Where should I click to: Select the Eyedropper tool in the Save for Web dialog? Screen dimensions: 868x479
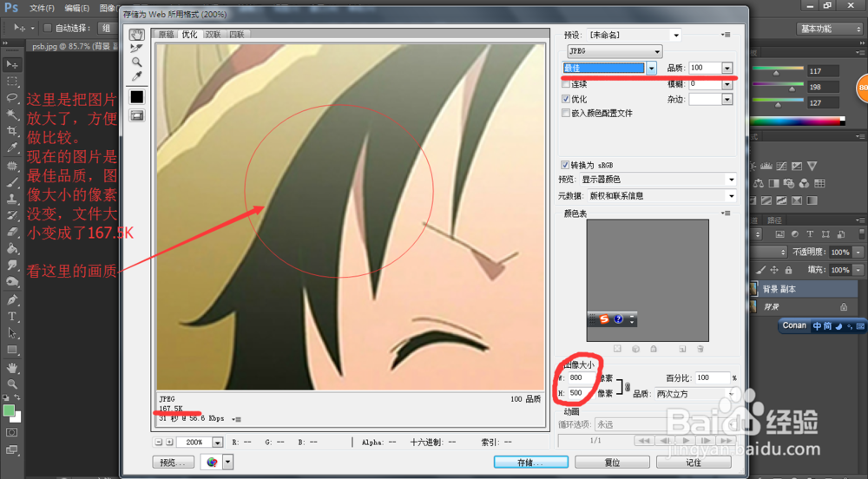coord(137,76)
